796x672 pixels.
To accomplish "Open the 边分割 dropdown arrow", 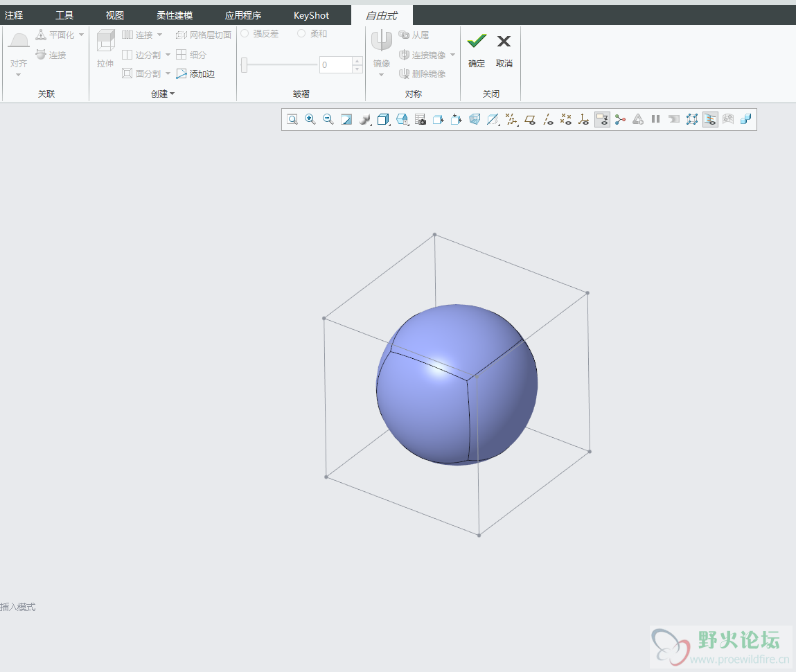I will [x=168, y=55].
